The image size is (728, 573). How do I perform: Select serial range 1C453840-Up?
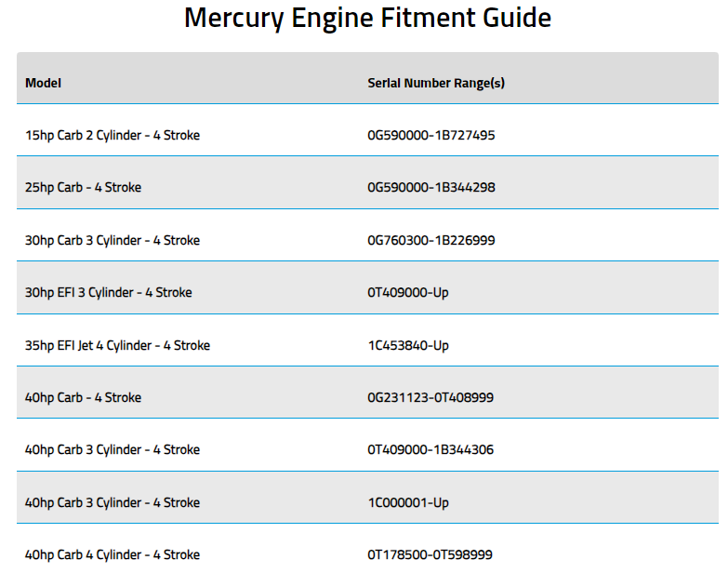[408, 345]
